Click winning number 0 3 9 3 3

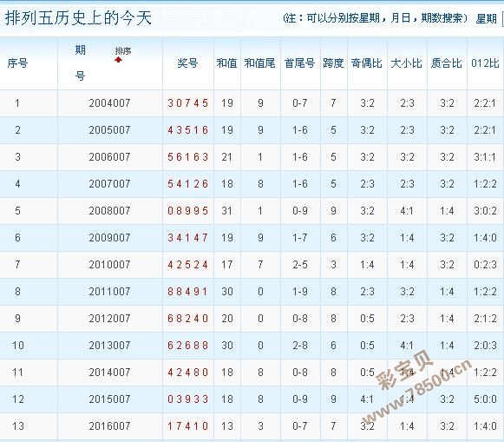click(188, 399)
